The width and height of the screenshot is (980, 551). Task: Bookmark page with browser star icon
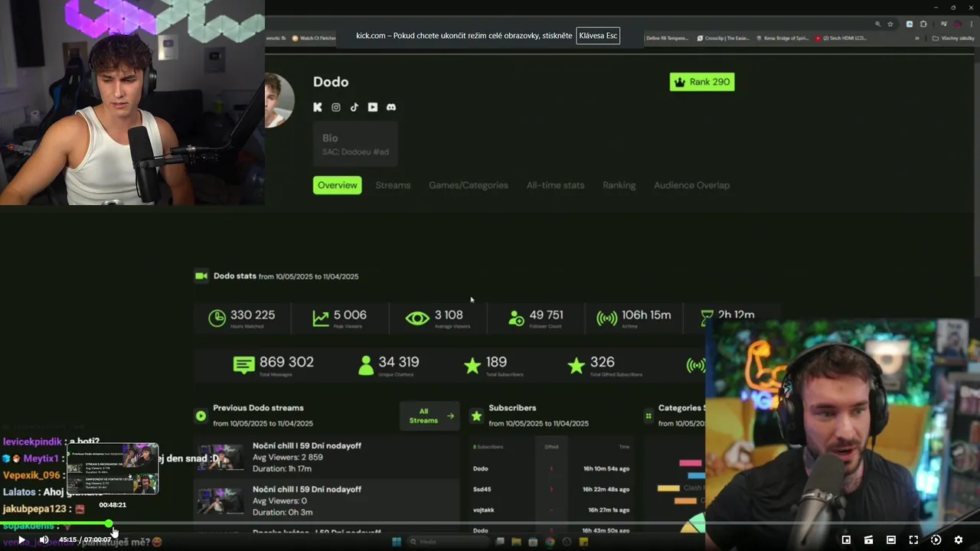point(890,24)
